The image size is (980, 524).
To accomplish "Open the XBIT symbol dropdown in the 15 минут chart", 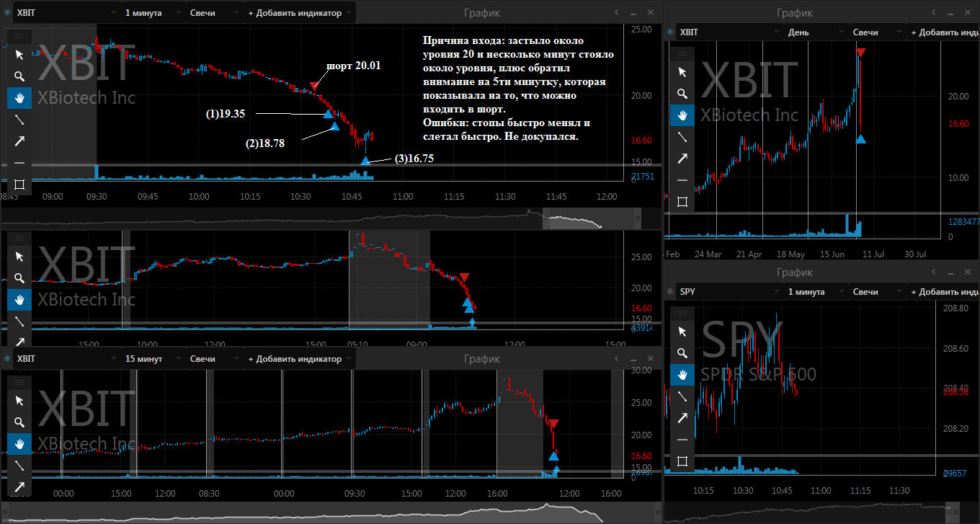I will point(66,358).
